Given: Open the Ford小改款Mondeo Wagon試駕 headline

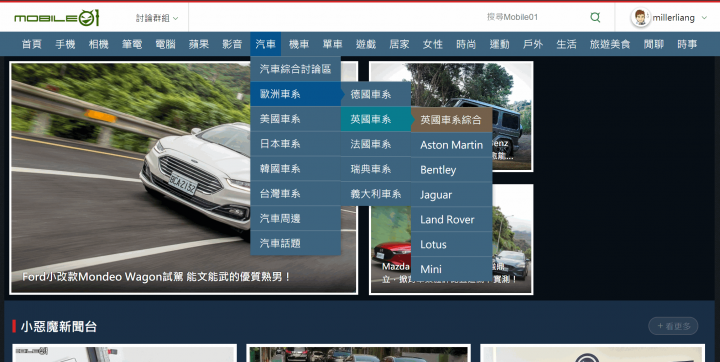Looking at the screenshot, I should (x=156, y=277).
